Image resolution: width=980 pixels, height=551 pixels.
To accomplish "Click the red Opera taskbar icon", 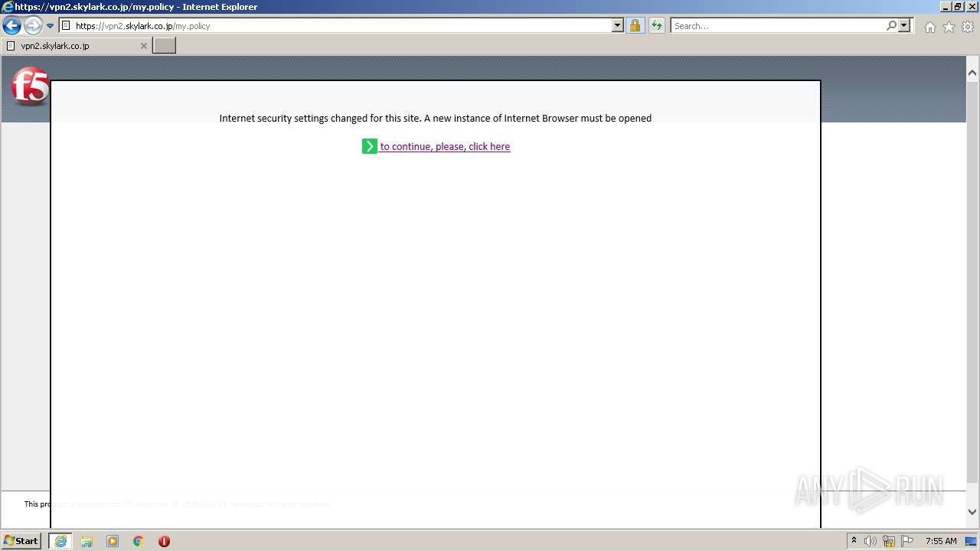I will [164, 541].
